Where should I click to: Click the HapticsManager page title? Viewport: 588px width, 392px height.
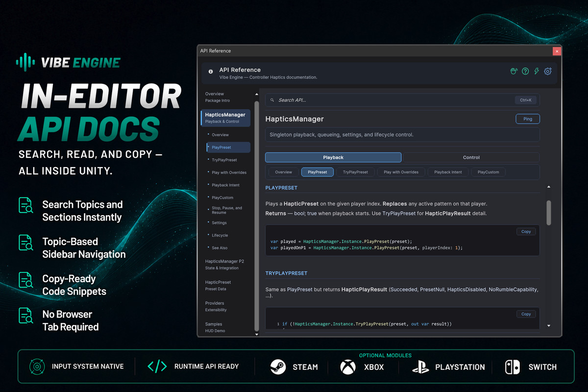(294, 119)
